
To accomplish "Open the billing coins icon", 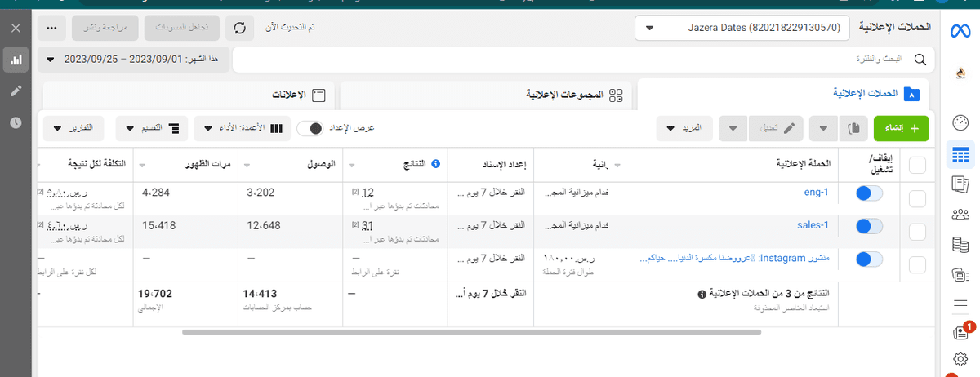I will 960,244.
